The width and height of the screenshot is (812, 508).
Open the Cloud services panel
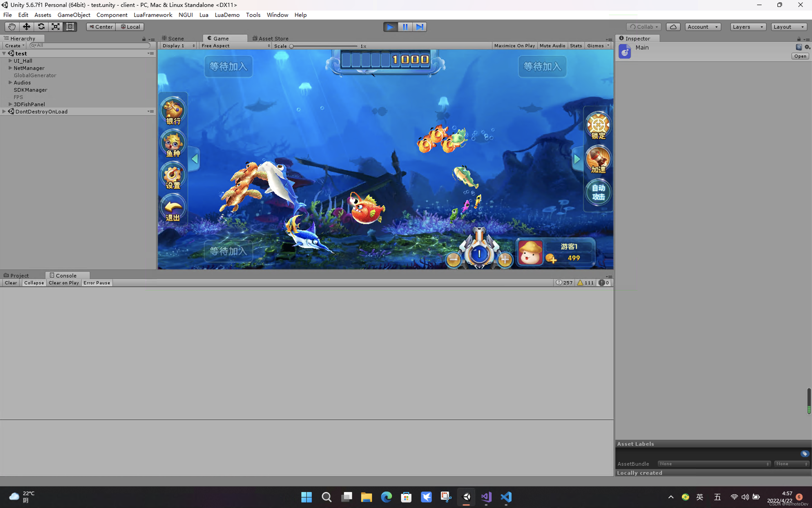click(673, 27)
